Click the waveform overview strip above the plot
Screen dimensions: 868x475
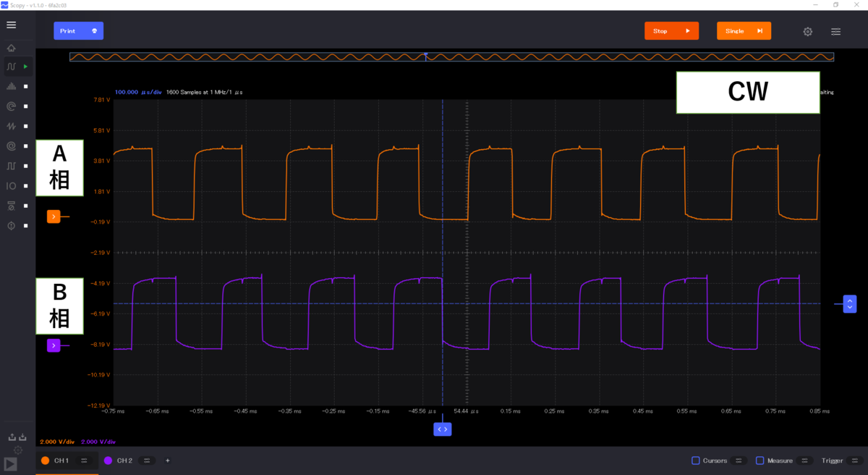tap(451, 56)
